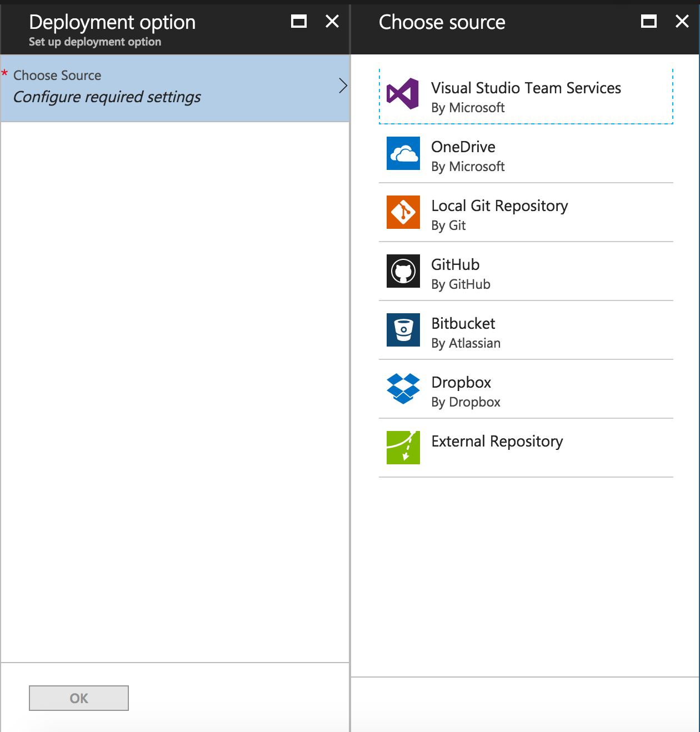Click the Dropbox logo icon
Viewport: 700px width, 732px height.
[403, 389]
